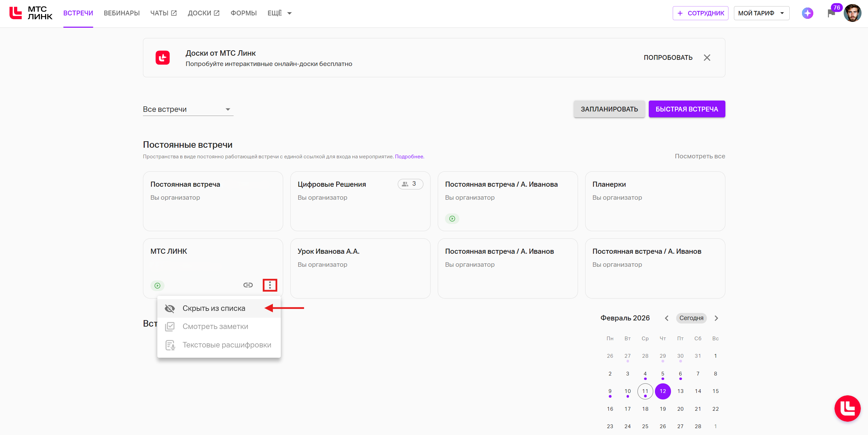This screenshot has height=435, width=868.
Task: Choose Смотреть заметки menu entry
Action: tap(215, 327)
